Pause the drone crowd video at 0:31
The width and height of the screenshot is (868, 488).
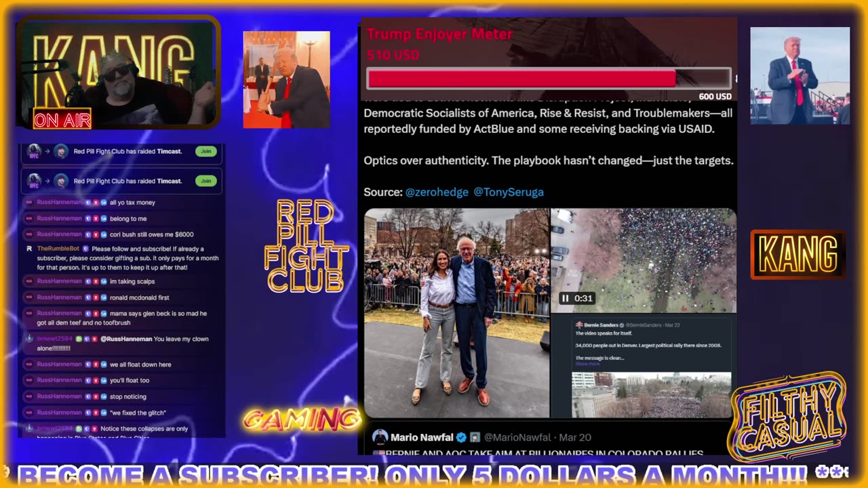pyautogui.click(x=565, y=298)
